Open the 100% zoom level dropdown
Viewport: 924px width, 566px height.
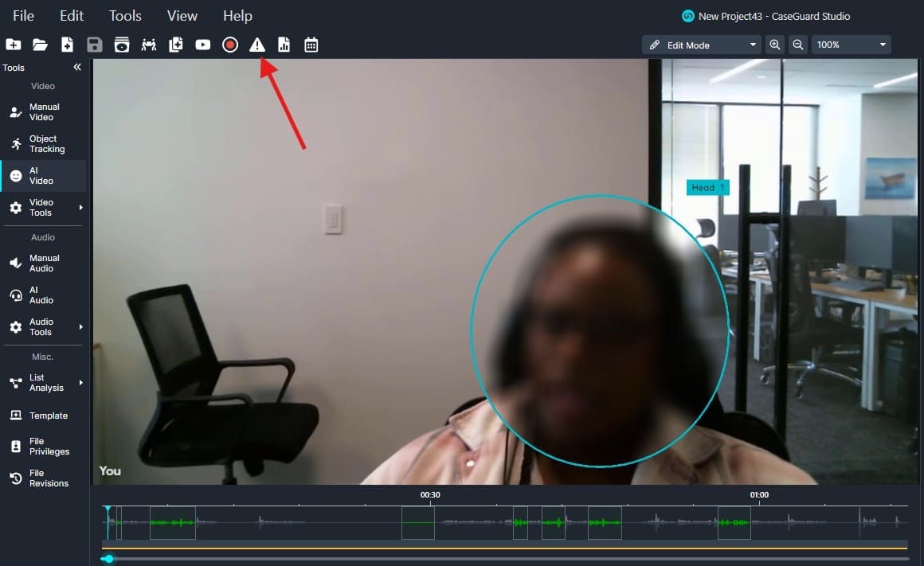(x=851, y=45)
